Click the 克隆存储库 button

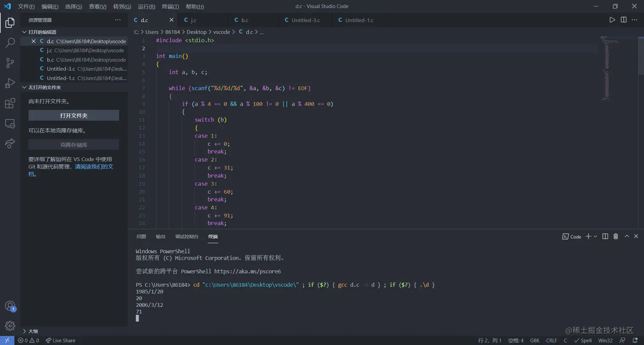[74, 145]
